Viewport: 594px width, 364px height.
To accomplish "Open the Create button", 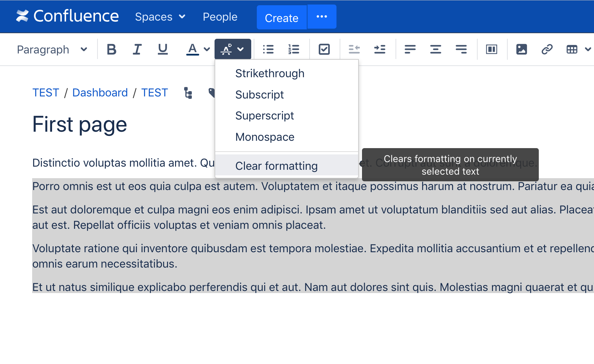I will click(x=281, y=17).
